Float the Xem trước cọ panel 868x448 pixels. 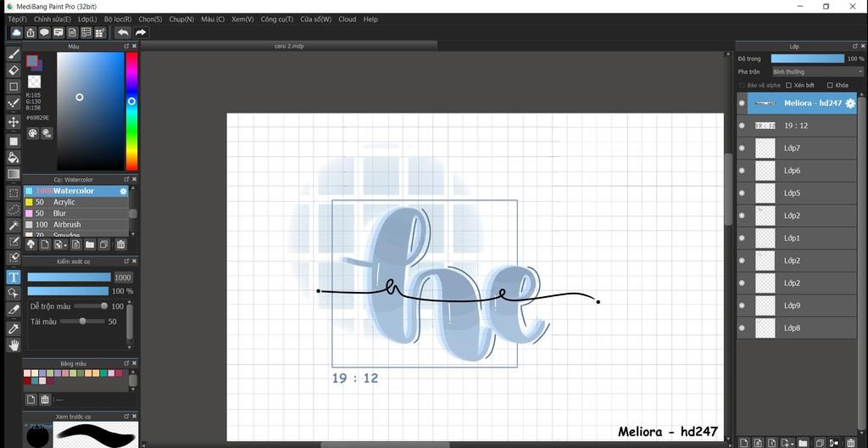tap(126, 417)
